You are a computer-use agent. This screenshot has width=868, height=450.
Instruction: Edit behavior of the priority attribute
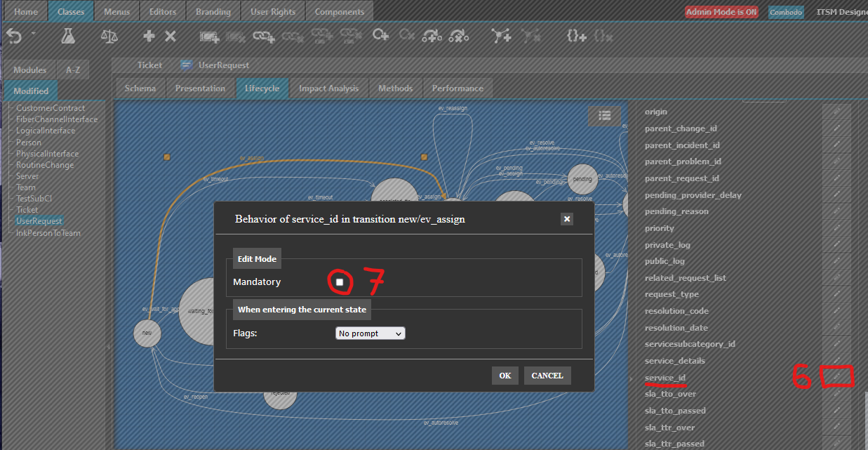click(836, 228)
